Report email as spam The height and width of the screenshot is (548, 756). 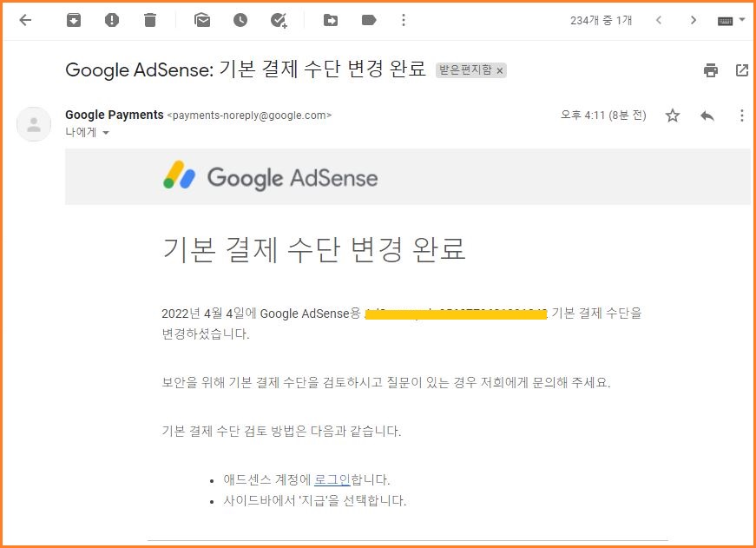(112, 20)
